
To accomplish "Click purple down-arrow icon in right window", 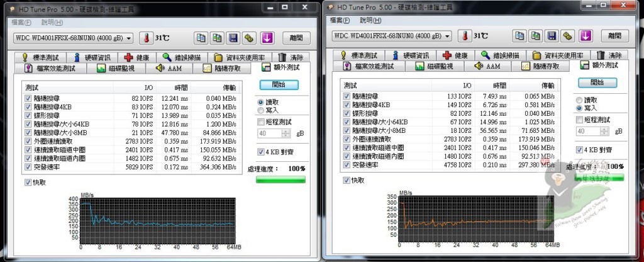I will 586,36.
